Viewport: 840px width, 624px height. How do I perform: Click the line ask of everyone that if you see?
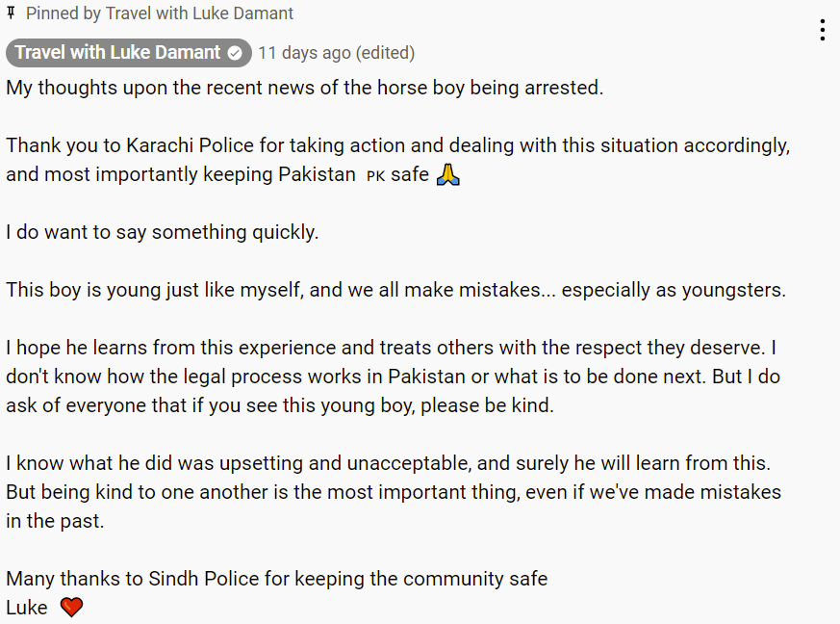(280, 405)
